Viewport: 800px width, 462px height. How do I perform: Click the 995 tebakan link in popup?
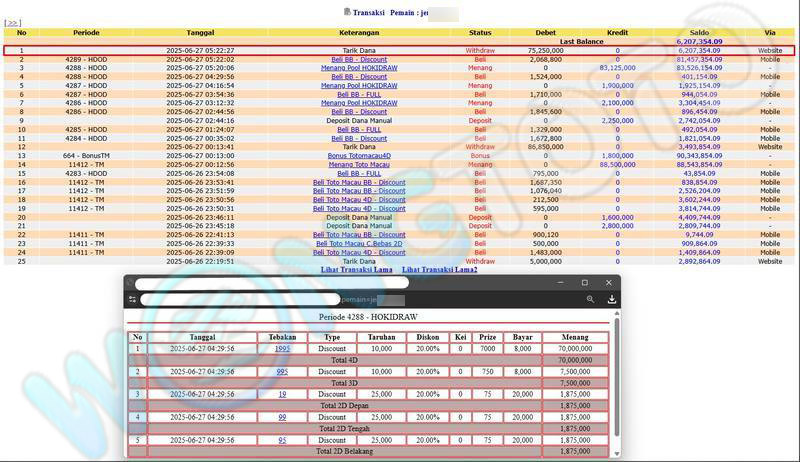tap(283, 371)
